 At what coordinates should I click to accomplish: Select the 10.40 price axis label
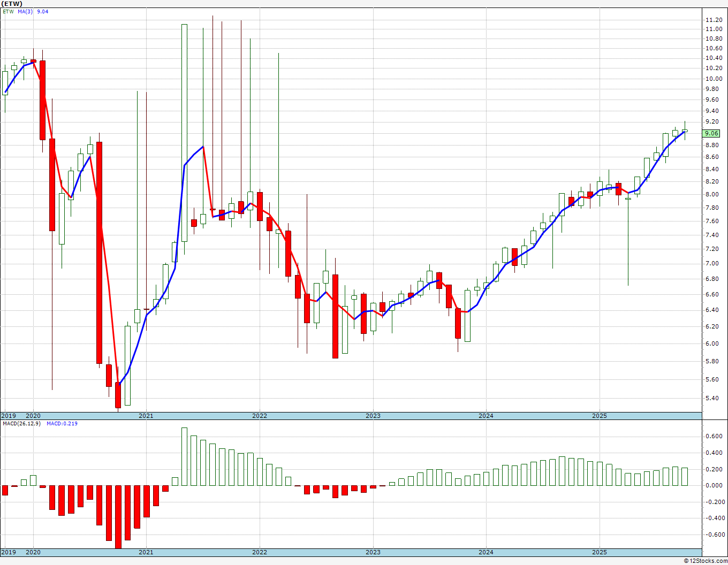pyautogui.click(x=713, y=58)
